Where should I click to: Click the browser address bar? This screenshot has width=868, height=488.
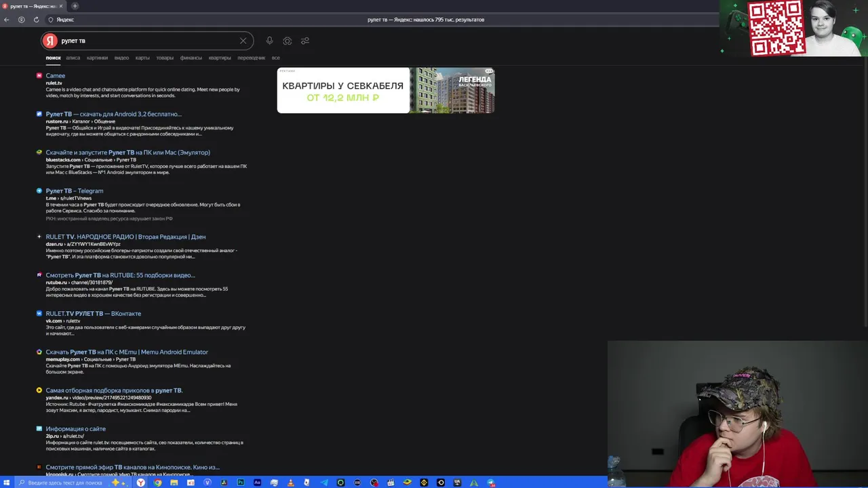pos(380,20)
